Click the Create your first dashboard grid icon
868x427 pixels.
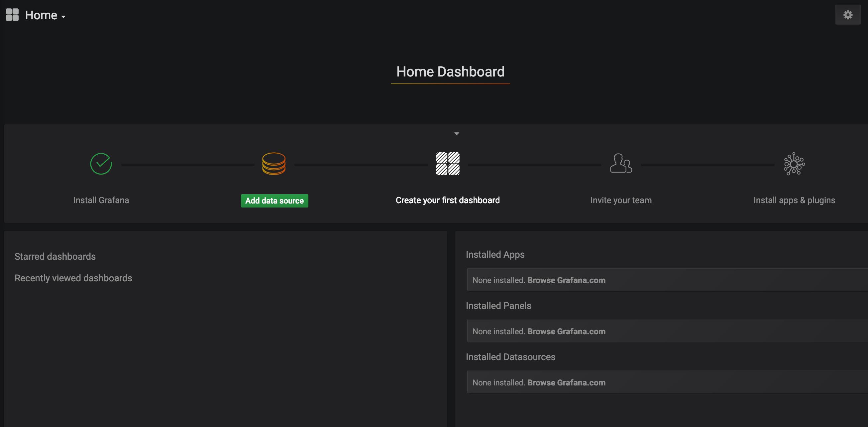pyautogui.click(x=448, y=164)
